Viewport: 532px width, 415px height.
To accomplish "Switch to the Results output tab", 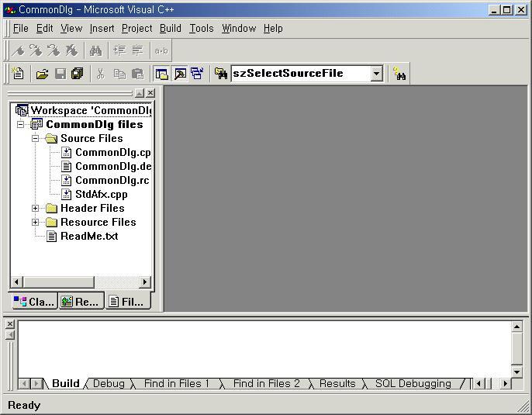I will coord(337,383).
